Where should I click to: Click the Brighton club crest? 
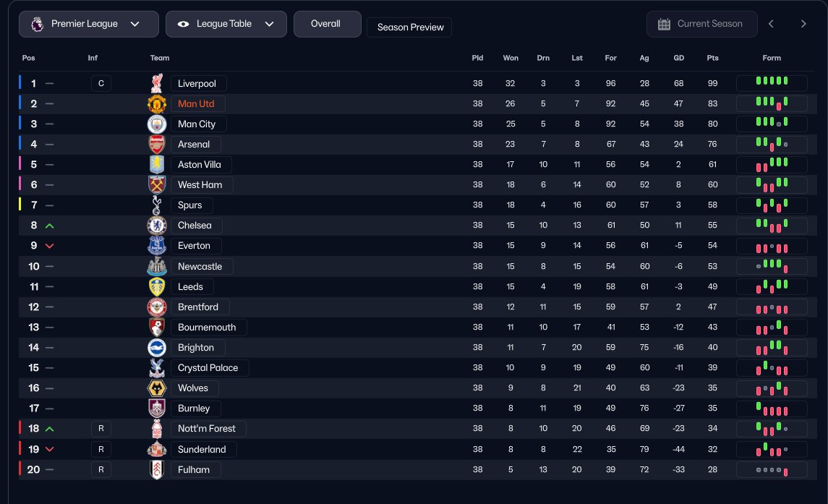(x=157, y=348)
